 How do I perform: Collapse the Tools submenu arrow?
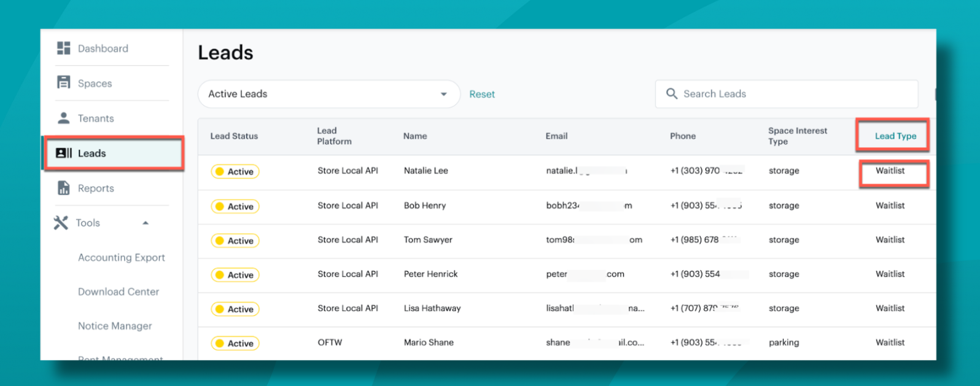[146, 223]
